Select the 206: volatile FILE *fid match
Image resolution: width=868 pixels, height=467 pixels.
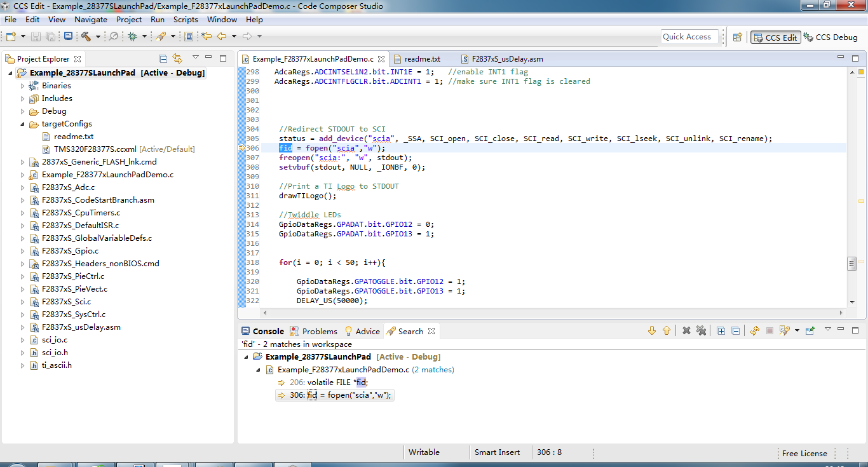tap(337, 382)
